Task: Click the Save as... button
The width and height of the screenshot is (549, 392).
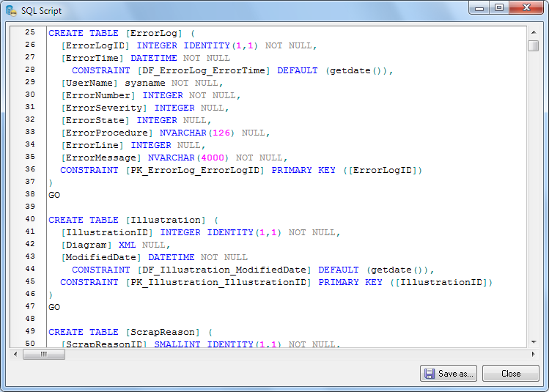Action: pos(449,373)
